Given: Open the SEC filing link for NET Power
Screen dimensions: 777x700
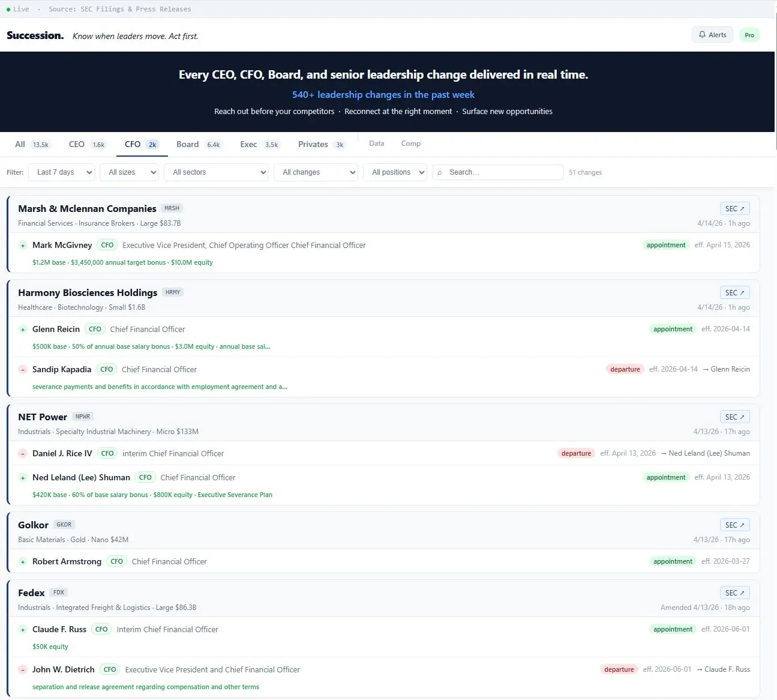Looking at the screenshot, I should click(734, 417).
